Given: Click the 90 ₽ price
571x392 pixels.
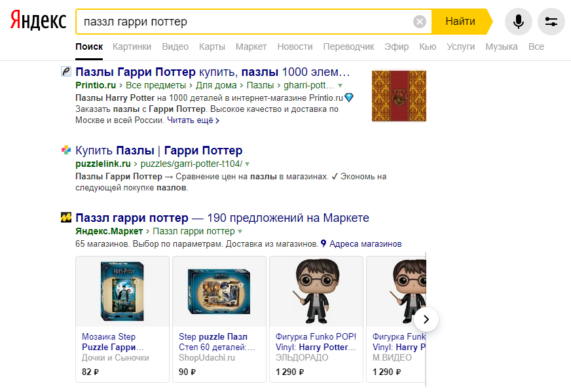Looking at the screenshot, I should point(187,372).
